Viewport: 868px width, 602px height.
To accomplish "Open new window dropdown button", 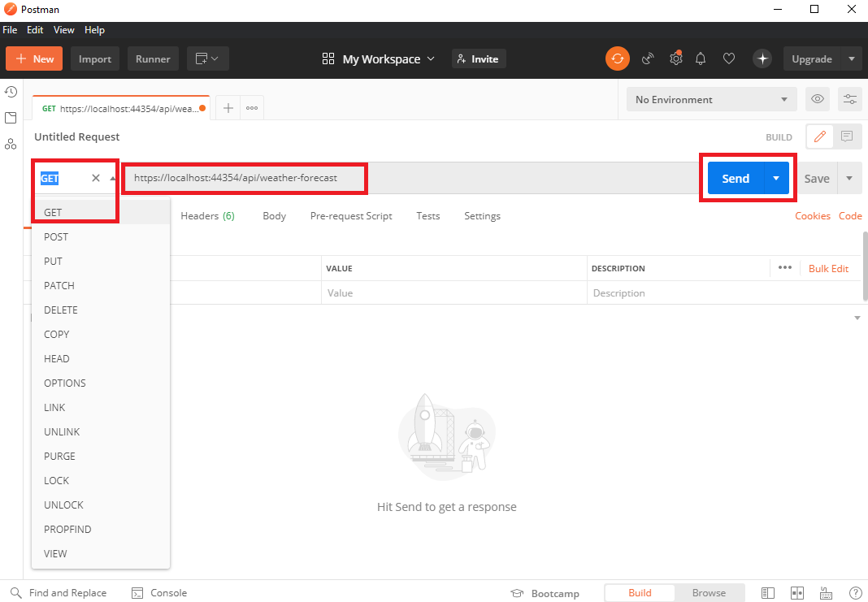I will pyautogui.click(x=207, y=58).
